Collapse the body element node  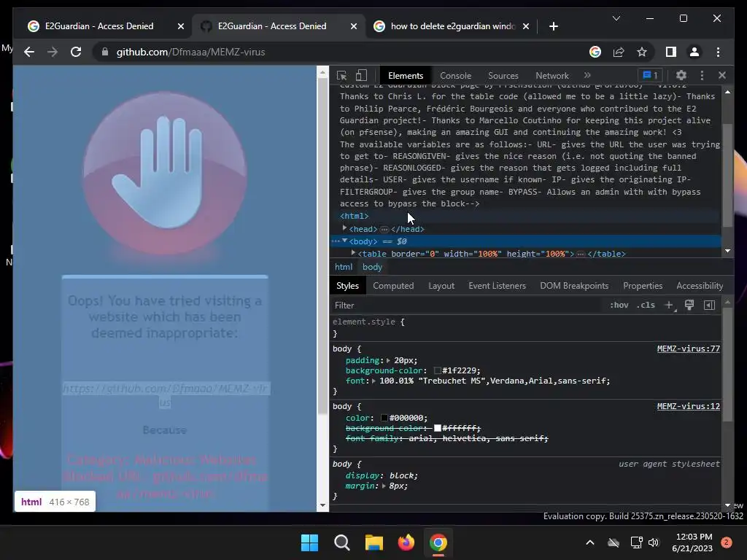pos(344,241)
